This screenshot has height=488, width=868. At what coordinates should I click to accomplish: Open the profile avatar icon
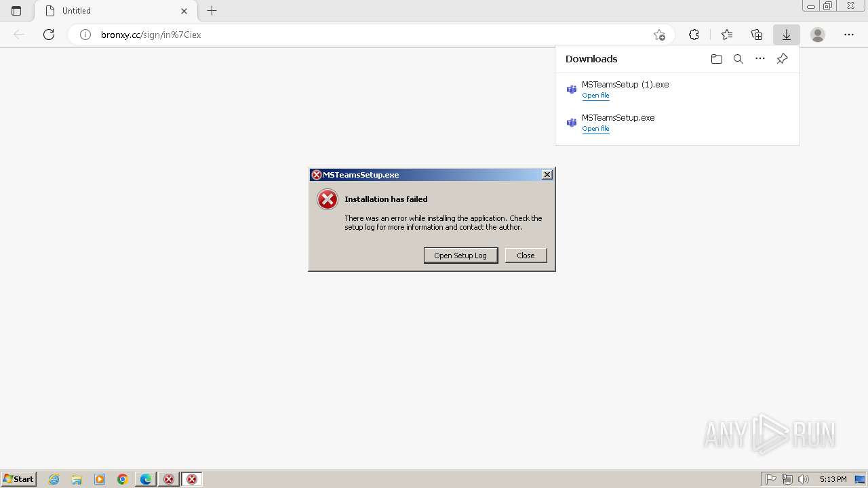(x=818, y=35)
